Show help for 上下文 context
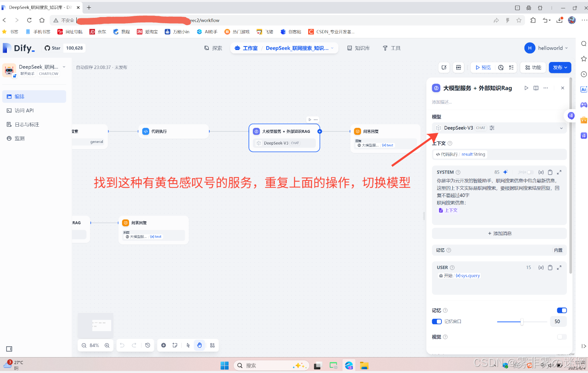588x373 pixels. (x=450, y=143)
